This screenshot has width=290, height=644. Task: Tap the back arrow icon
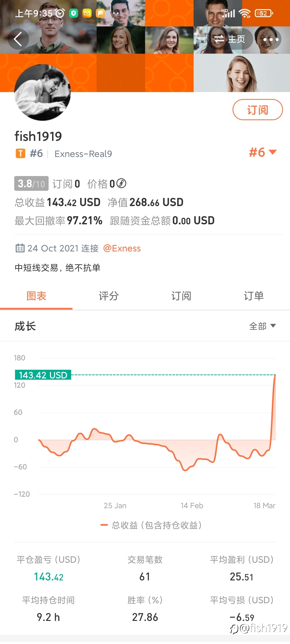coord(18,39)
